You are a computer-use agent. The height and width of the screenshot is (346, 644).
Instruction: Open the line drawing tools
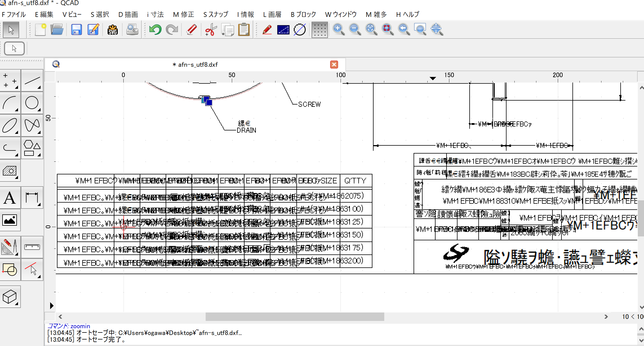32,80
